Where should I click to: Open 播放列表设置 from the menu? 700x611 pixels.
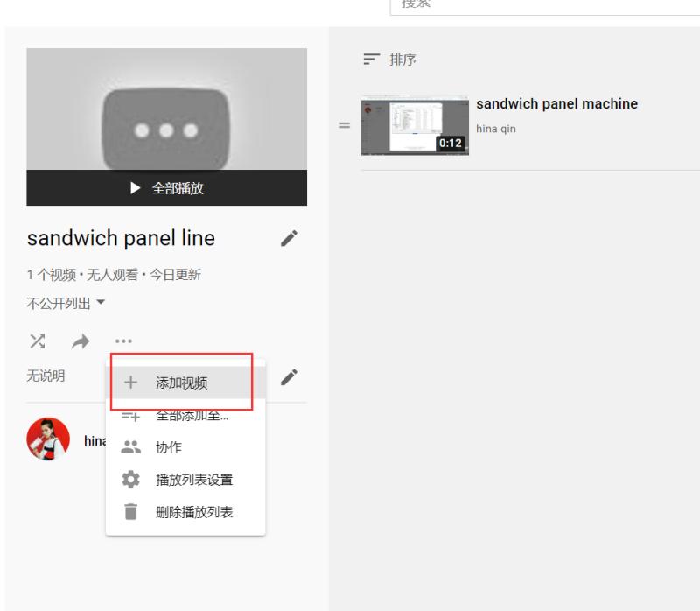click(193, 480)
